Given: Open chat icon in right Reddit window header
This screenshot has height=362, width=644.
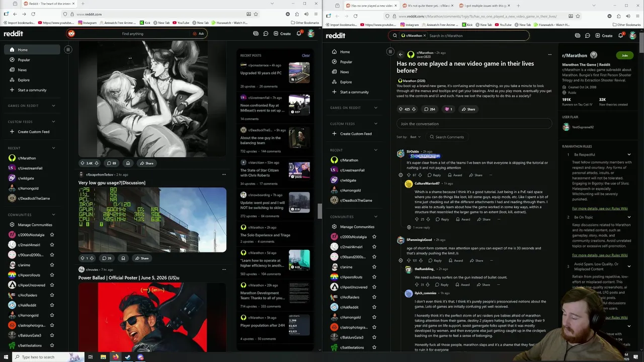Looking at the screenshot, I should pyautogui.click(x=588, y=36).
